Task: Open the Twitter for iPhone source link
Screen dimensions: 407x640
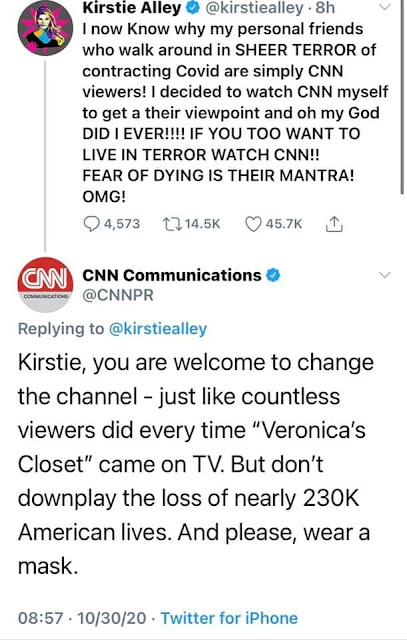Action: point(229,618)
